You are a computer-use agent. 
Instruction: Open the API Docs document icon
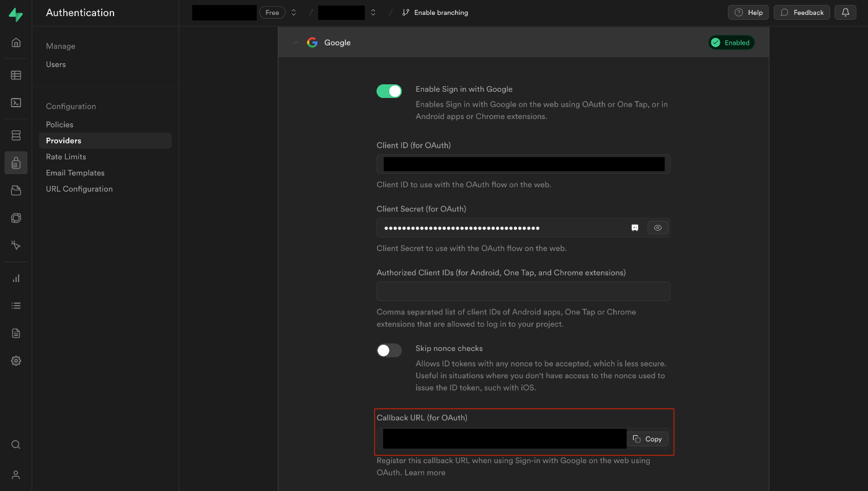[16, 334]
